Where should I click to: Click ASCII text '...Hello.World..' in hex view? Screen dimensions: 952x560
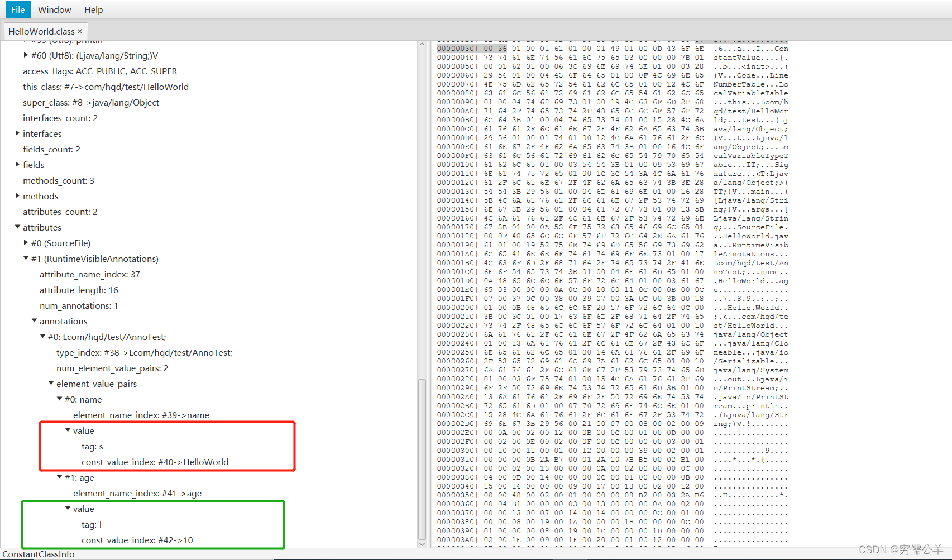pyautogui.click(x=751, y=308)
